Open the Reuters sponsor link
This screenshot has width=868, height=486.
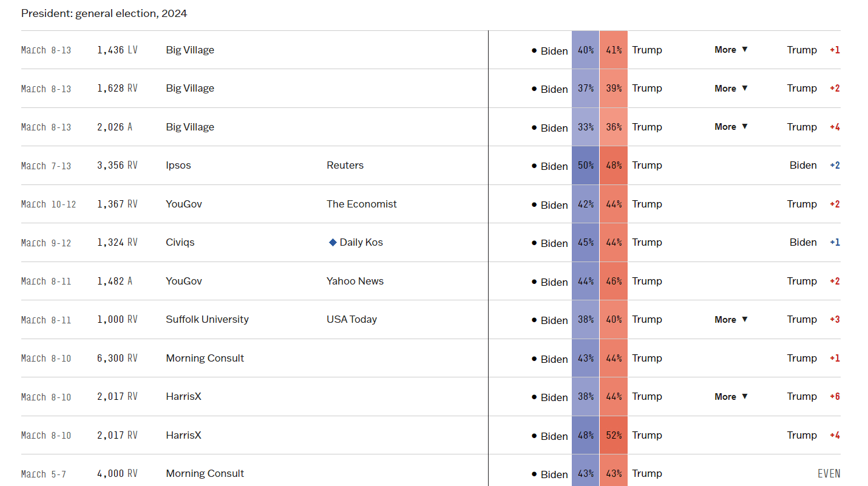[345, 164]
